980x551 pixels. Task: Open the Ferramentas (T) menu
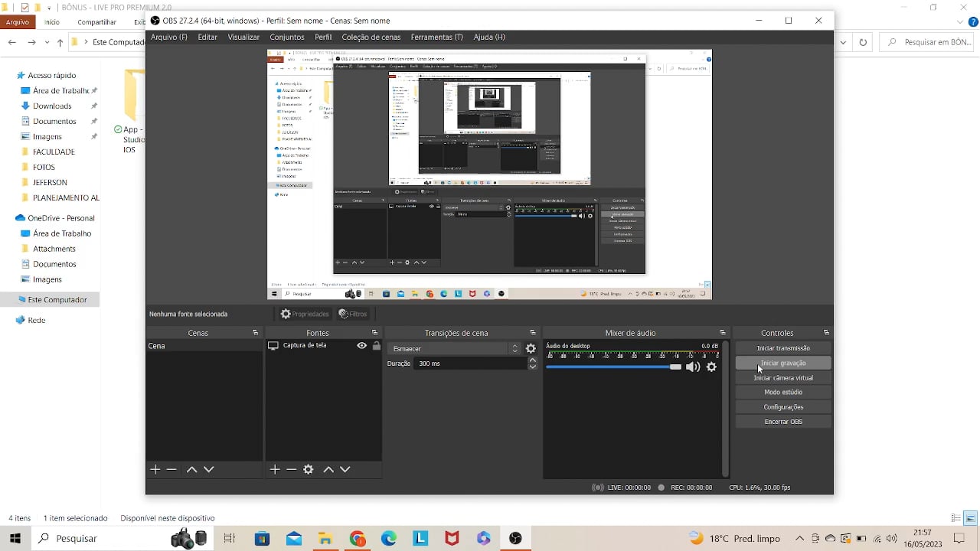[x=436, y=37]
